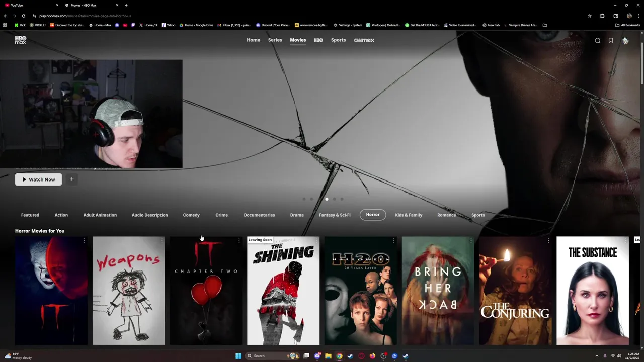Open options menu on the Weapons poster
The image size is (644, 362).
point(162,241)
